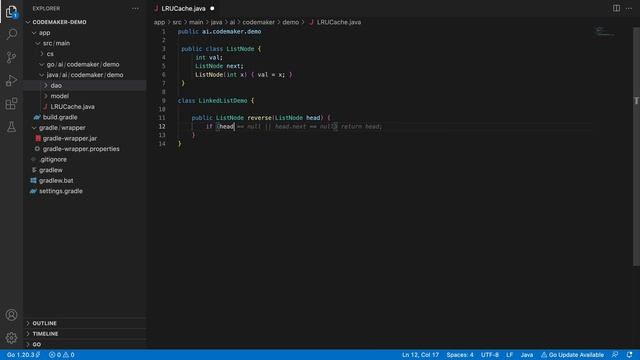Open the .gitignore file
Image resolution: width=640 pixels, height=360 pixels.
coord(53,160)
